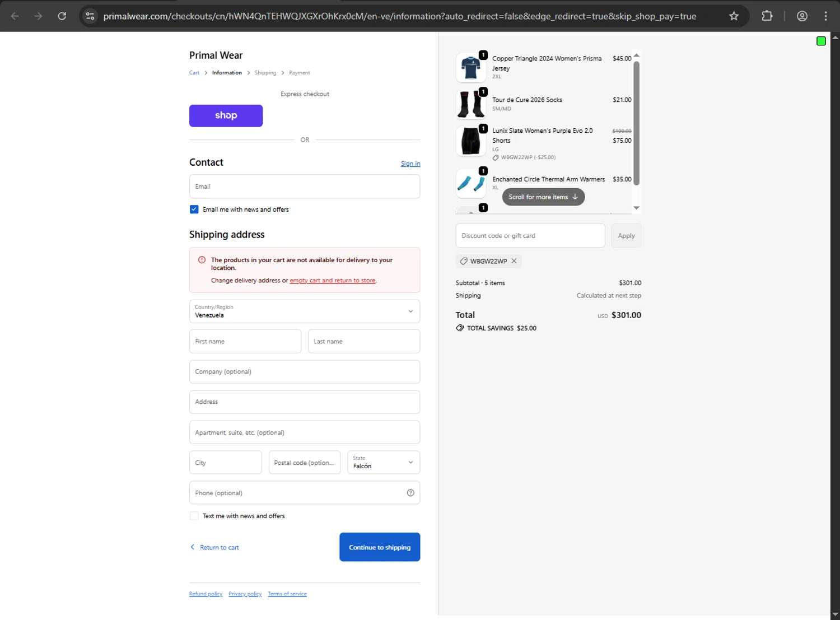Viewport: 840px width, 620px height.
Task: Click the browser address bar URL
Action: coord(400,16)
